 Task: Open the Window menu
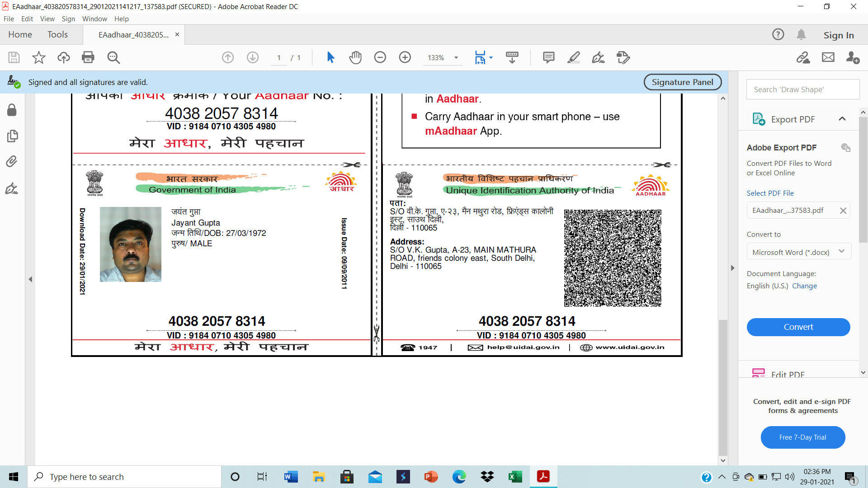point(94,19)
